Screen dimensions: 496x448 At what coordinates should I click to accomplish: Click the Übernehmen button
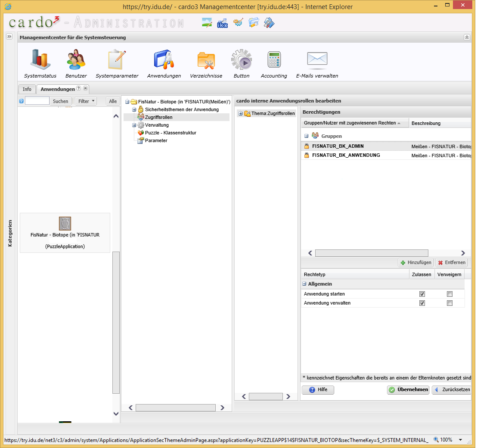(408, 390)
